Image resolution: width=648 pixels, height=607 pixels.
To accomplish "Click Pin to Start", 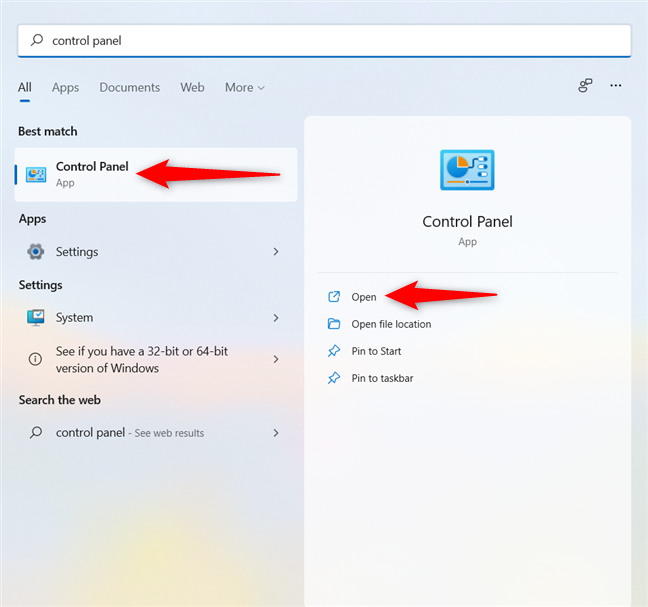I will [376, 351].
